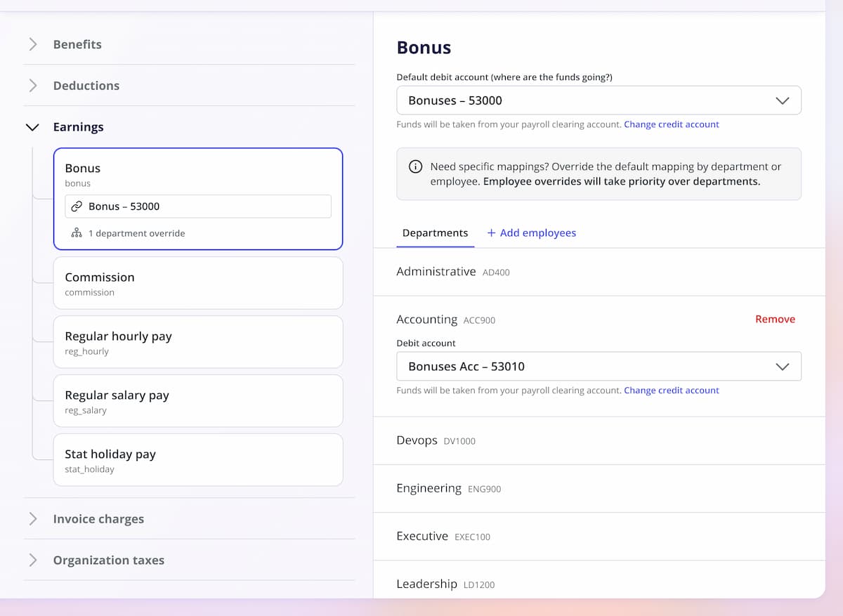Collapse the Earnings section
Viewport: 843px width, 616px height.
point(32,127)
